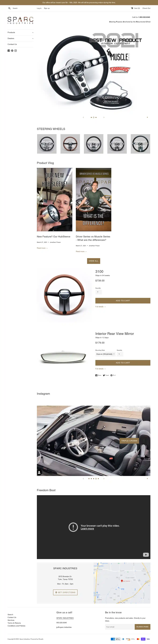Open the Muscle Series wheel thumbnail

[x=47, y=144]
